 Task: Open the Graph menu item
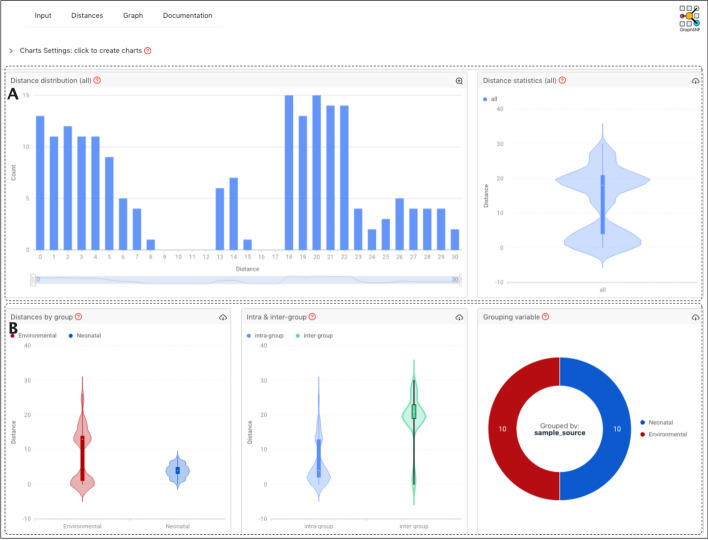[x=133, y=16]
